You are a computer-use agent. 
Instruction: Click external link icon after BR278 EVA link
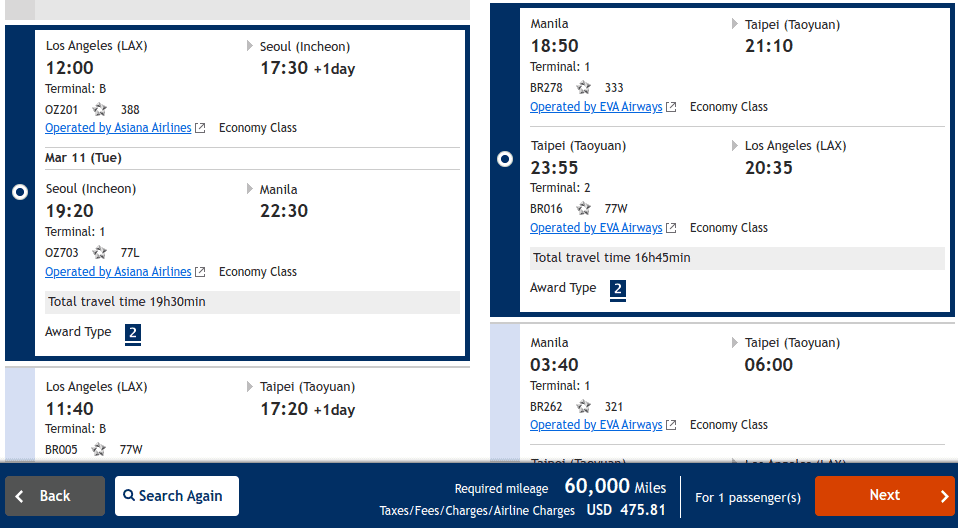click(671, 107)
